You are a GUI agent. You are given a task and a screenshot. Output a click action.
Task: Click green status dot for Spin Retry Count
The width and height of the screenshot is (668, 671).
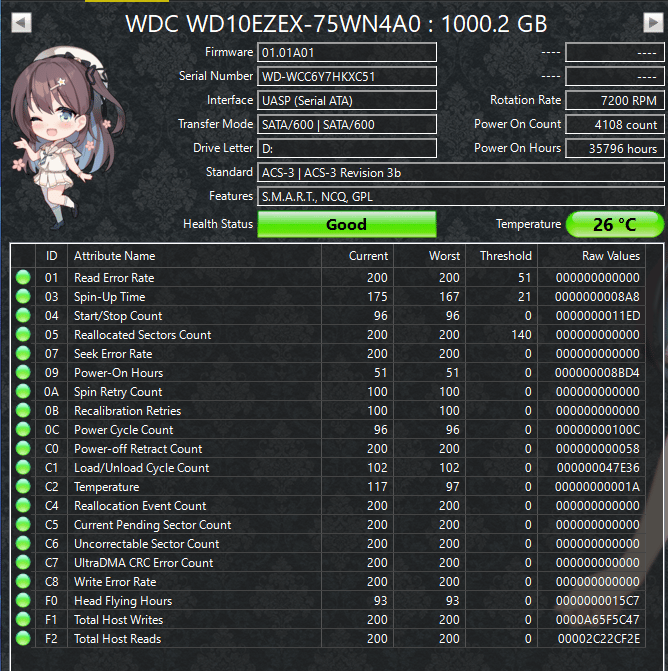coord(23,391)
